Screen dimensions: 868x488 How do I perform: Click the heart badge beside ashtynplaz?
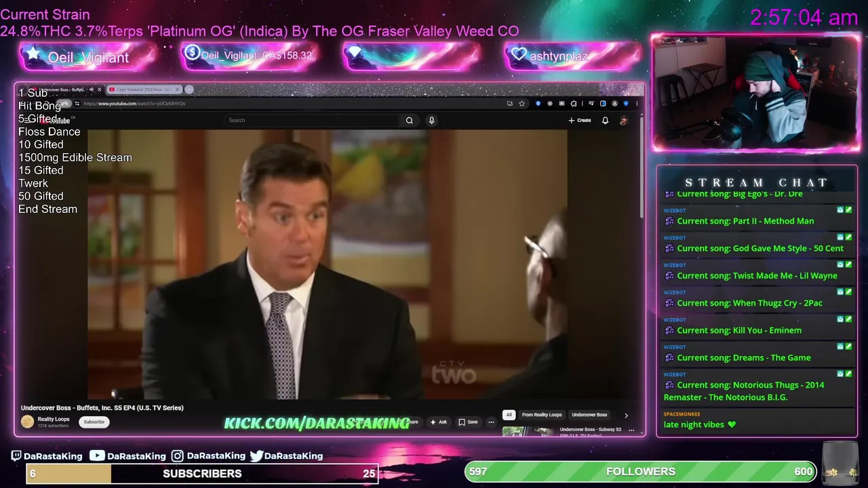pos(519,55)
